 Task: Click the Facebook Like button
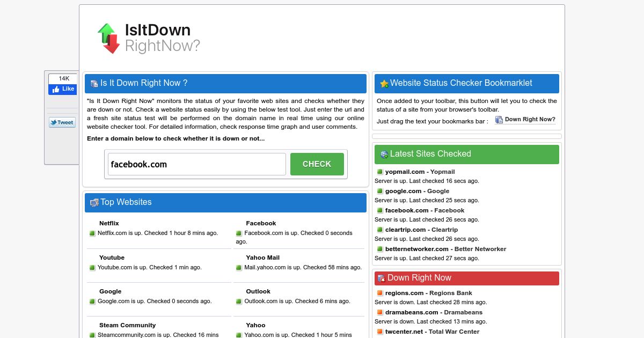(62, 90)
